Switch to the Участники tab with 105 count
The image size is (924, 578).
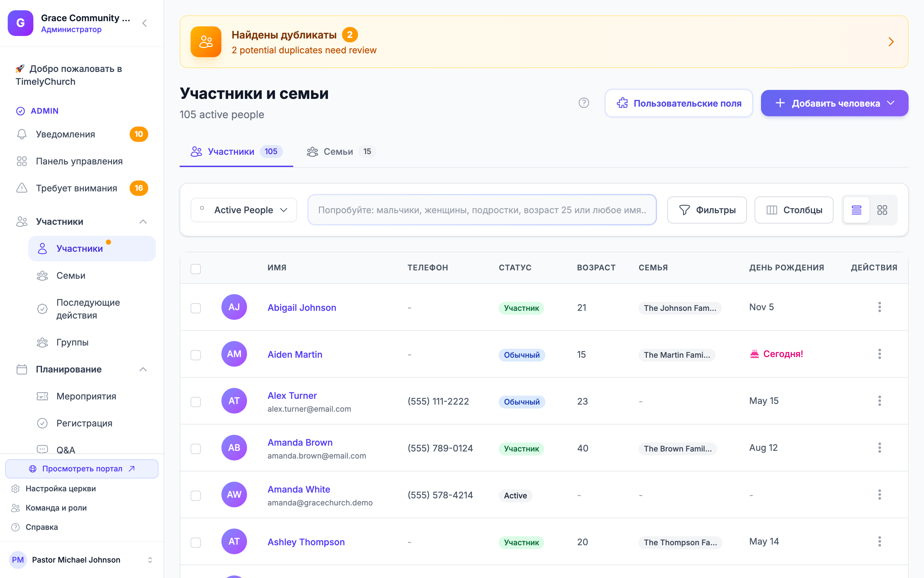pos(236,152)
